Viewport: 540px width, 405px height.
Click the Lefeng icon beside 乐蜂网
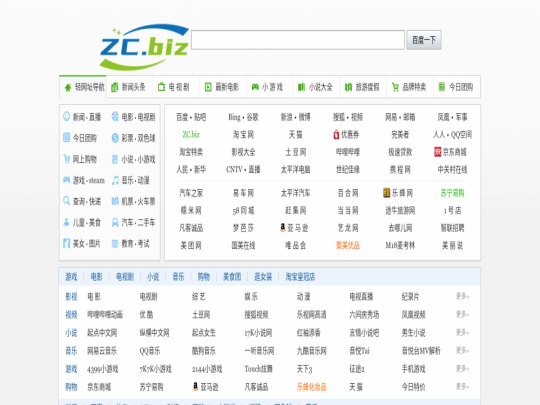[x=387, y=193]
